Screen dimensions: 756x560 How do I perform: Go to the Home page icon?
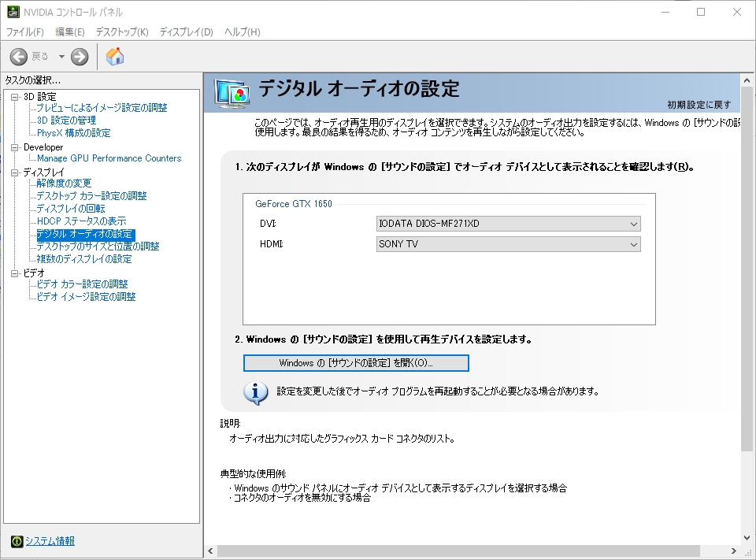pyautogui.click(x=115, y=57)
